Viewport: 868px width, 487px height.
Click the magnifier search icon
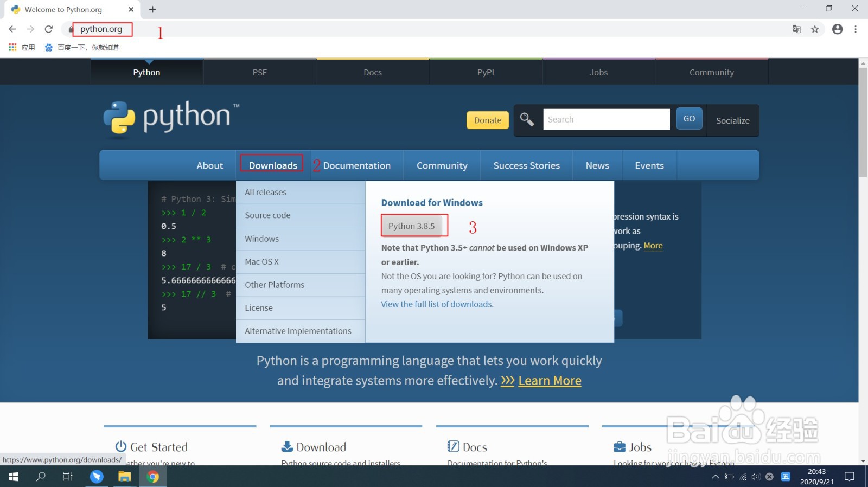[x=527, y=119]
